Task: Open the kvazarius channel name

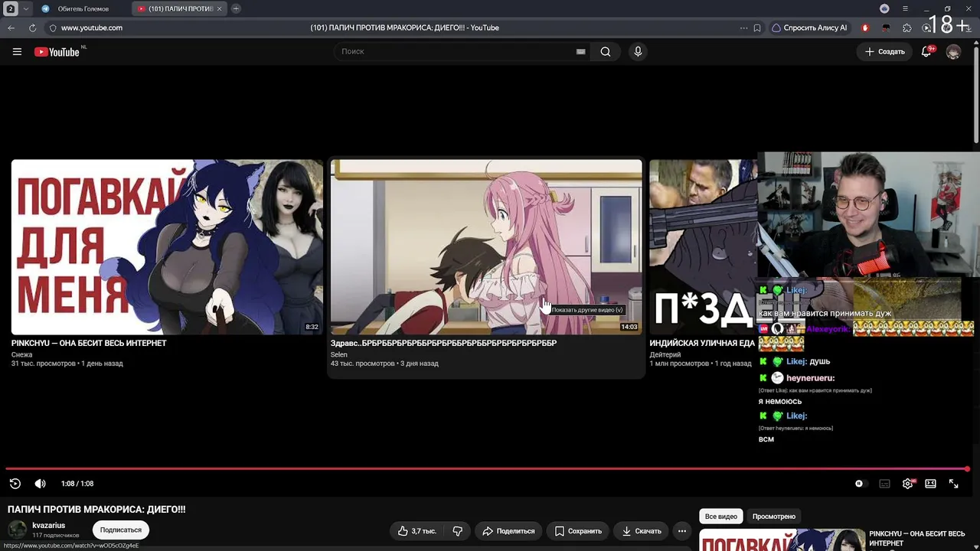Action: 49,526
